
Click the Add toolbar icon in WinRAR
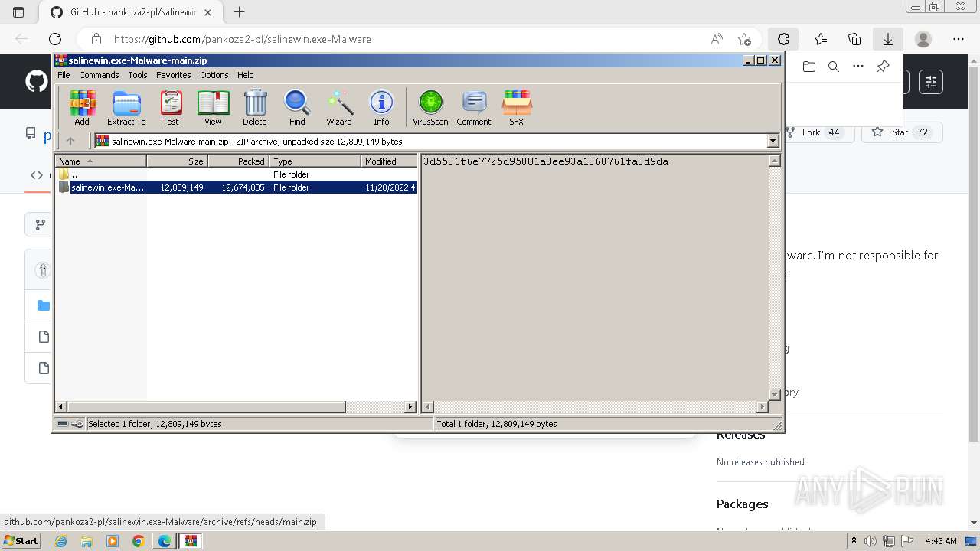coord(82,107)
